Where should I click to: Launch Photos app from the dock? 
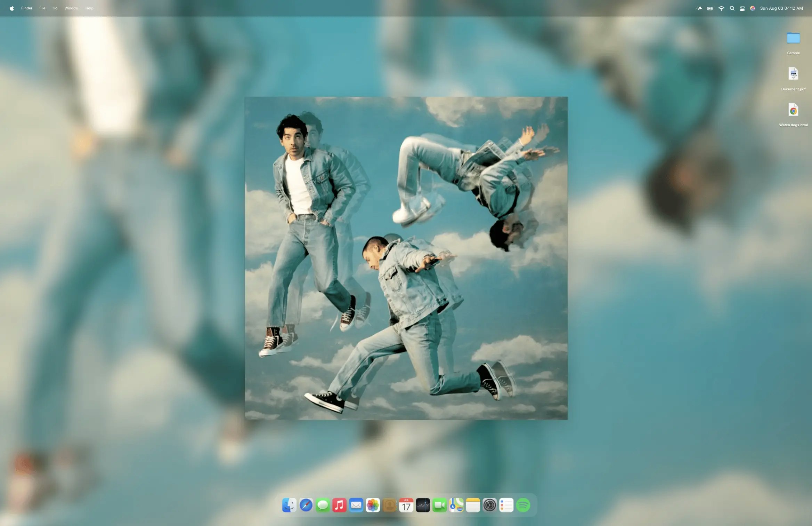pos(373,505)
